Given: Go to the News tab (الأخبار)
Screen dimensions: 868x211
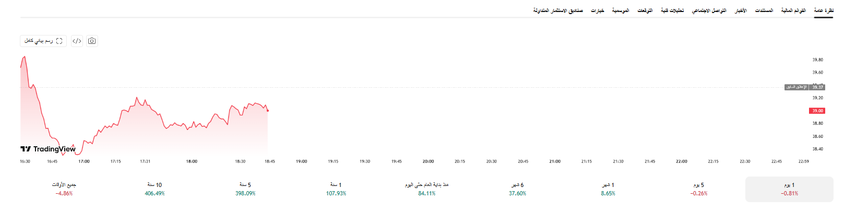Looking at the screenshot, I should click(x=741, y=10).
